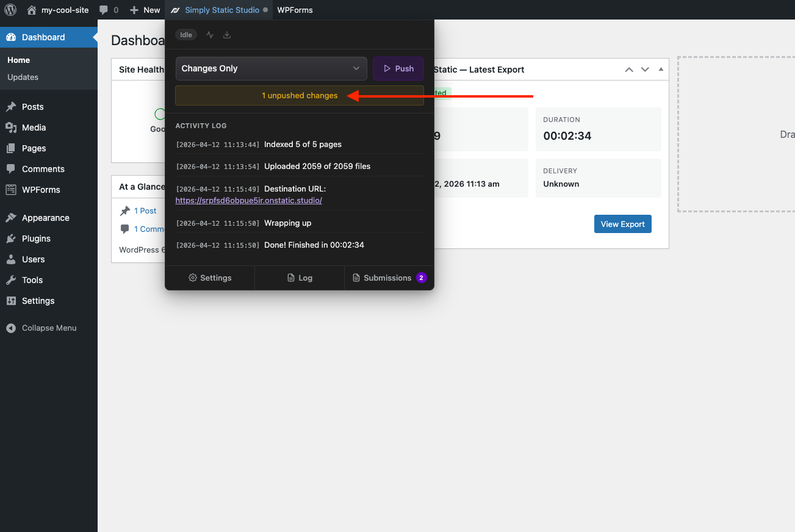Open Updates under Dashboard
The height and width of the screenshot is (532, 795).
[23, 77]
